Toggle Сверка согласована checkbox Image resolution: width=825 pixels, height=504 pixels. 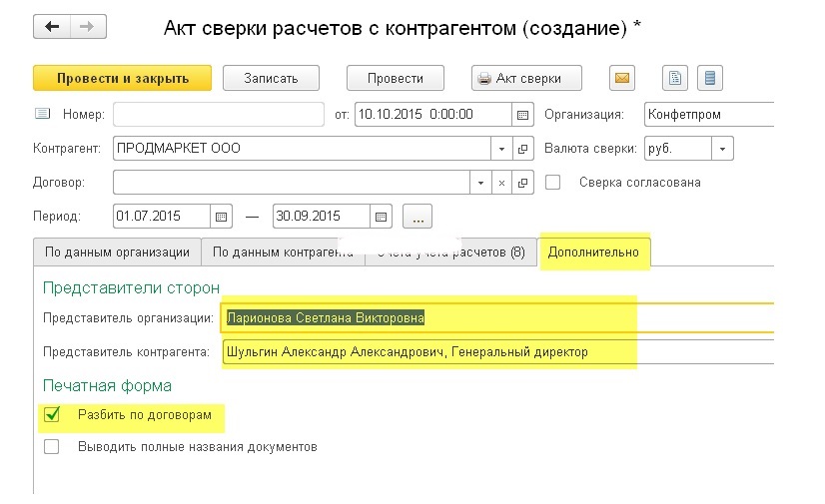(552, 183)
